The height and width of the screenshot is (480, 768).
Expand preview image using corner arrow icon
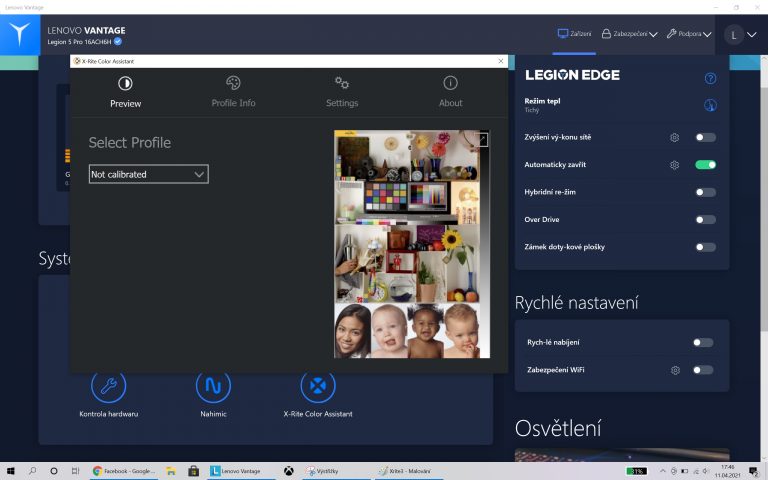tap(483, 140)
